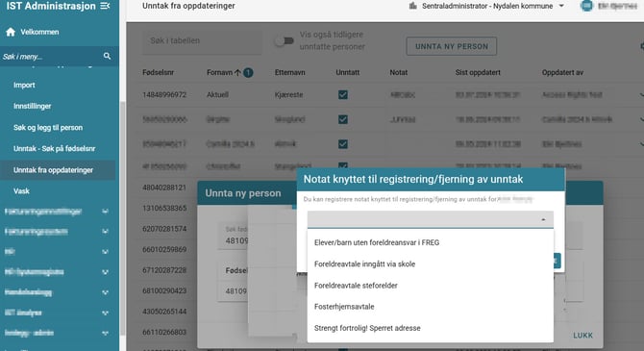Click fødselsnr 66110266803 cell
This screenshot has height=351, width=644.
(x=164, y=332)
